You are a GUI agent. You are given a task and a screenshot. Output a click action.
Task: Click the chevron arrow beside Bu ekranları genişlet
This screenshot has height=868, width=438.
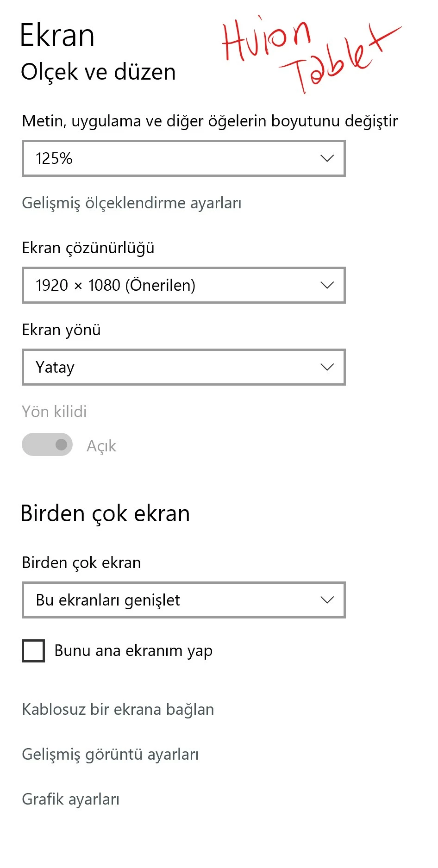tap(327, 600)
